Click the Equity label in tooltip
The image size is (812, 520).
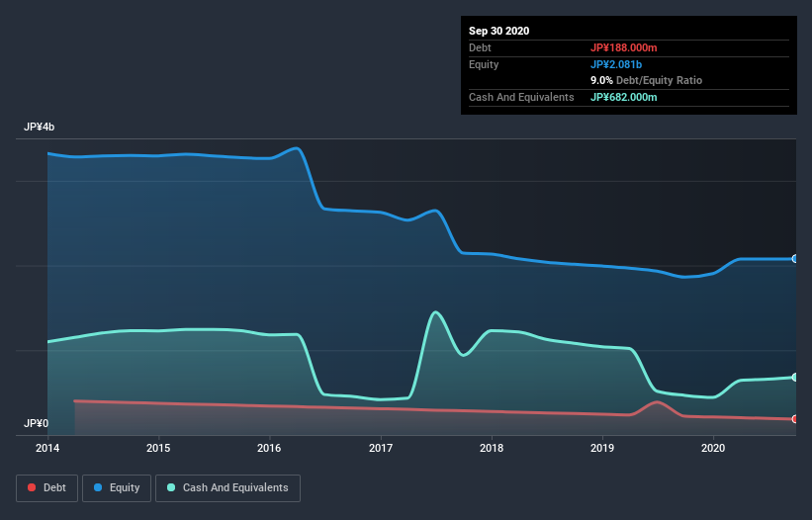[484, 64]
